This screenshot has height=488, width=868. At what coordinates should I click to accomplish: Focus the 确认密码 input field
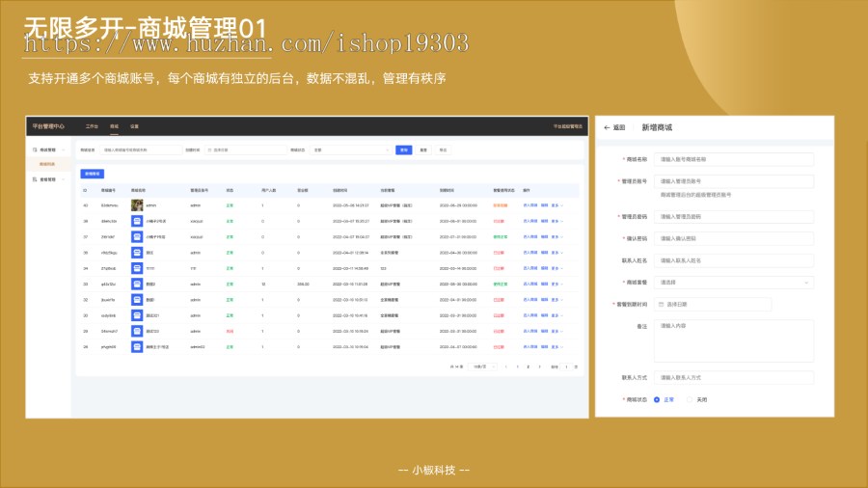[x=734, y=239]
